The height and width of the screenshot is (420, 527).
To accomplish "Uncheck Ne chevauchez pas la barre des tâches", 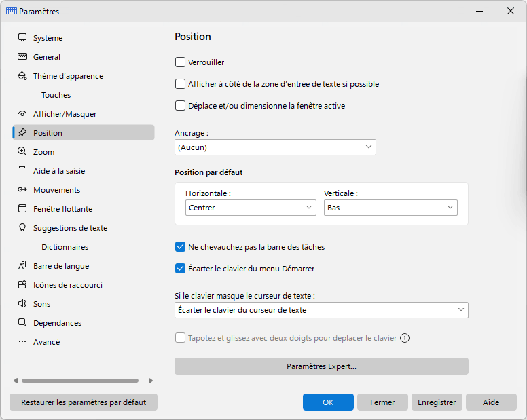I will [180, 247].
